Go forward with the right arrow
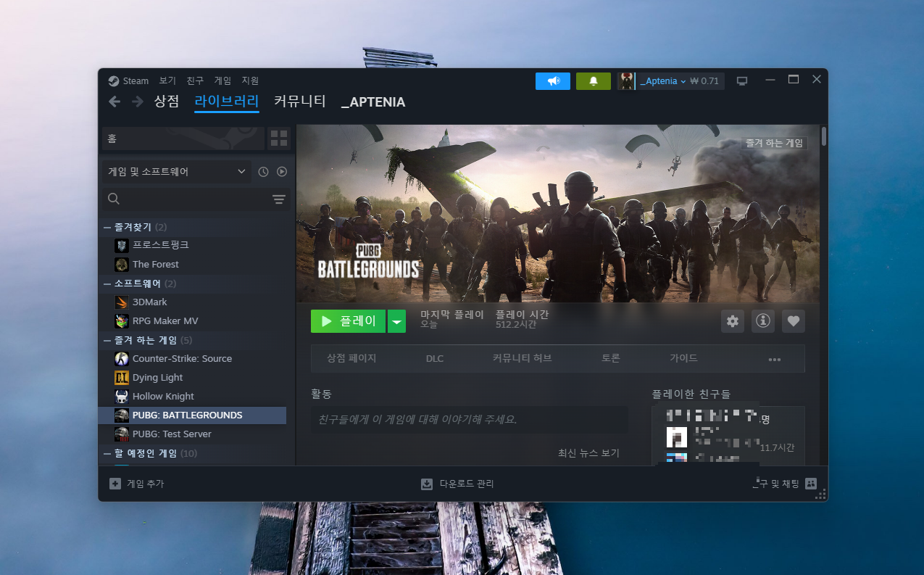This screenshot has width=924, height=575. coord(137,102)
